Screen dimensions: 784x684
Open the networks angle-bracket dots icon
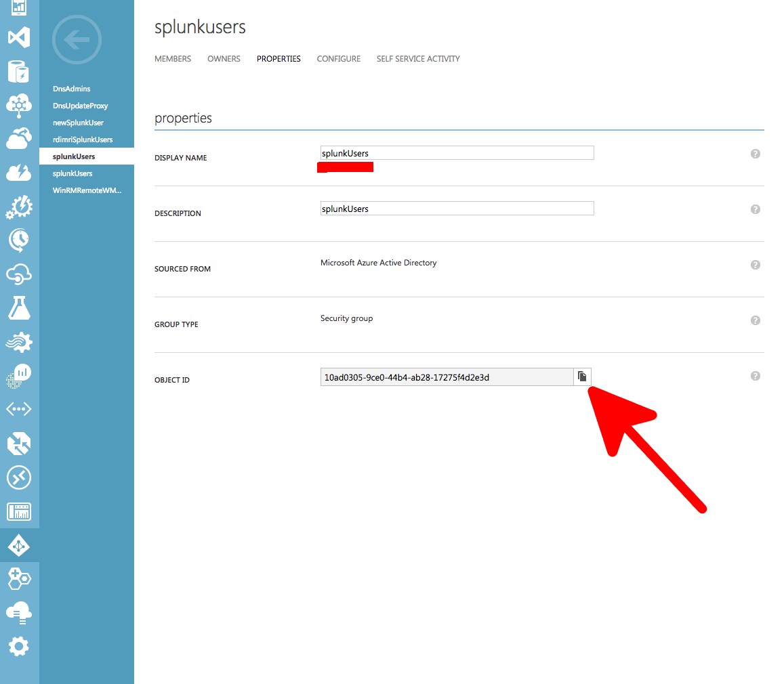click(19, 409)
